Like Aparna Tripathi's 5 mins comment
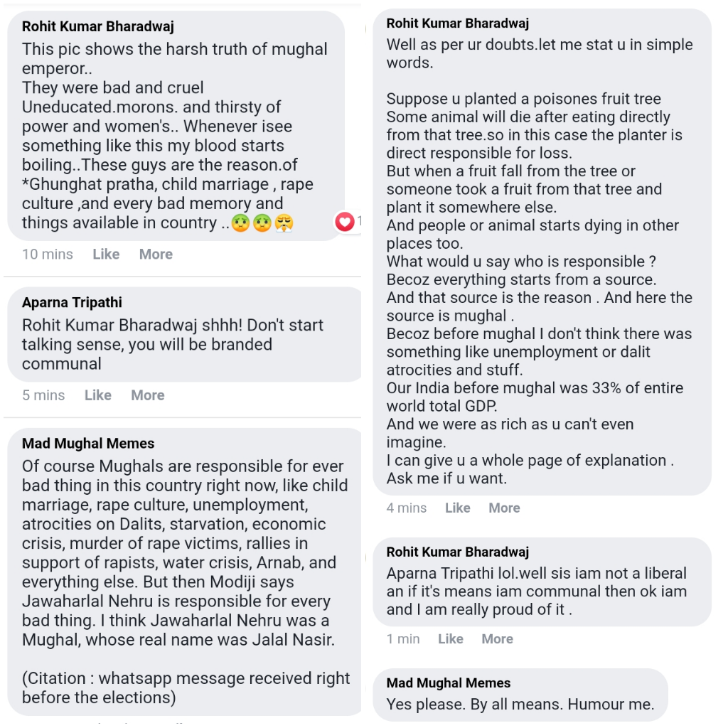728x728 pixels. point(98,395)
